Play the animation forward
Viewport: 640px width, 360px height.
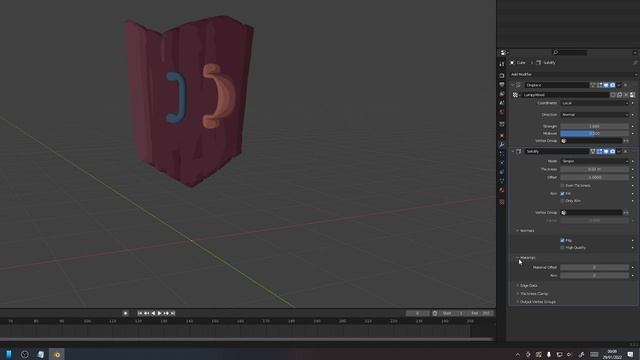[x=160, y=313]
